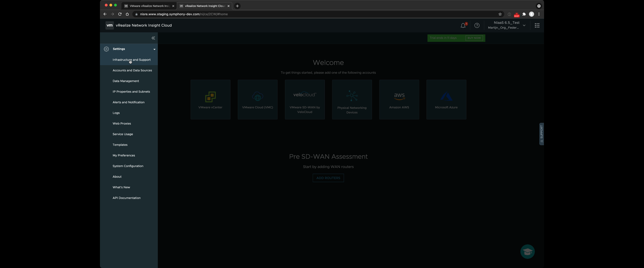Open the Chrome three-dot menu
The image size is (644, 268).
pyautogui.click(x=539, y=14)
